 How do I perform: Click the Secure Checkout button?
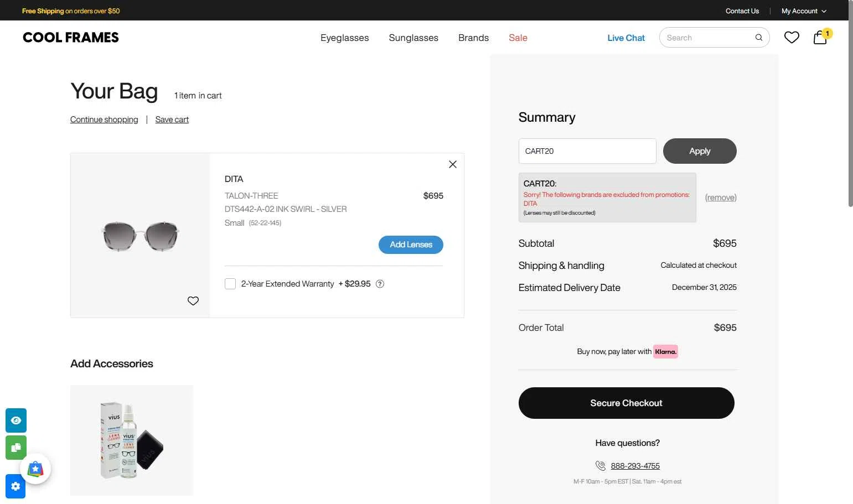click(x=626, y=403)
